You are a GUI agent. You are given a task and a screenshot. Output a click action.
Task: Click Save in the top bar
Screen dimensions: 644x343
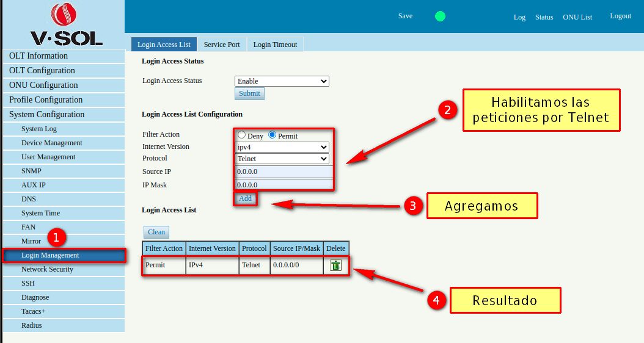405,16
